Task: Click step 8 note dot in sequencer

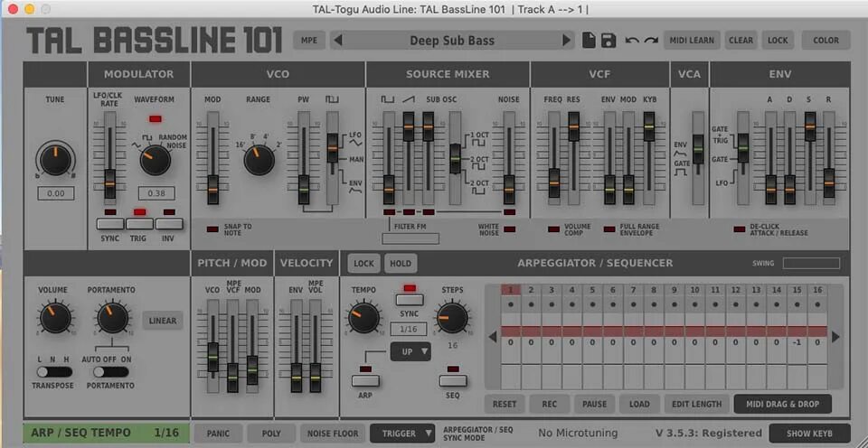Action: (654, 304)
